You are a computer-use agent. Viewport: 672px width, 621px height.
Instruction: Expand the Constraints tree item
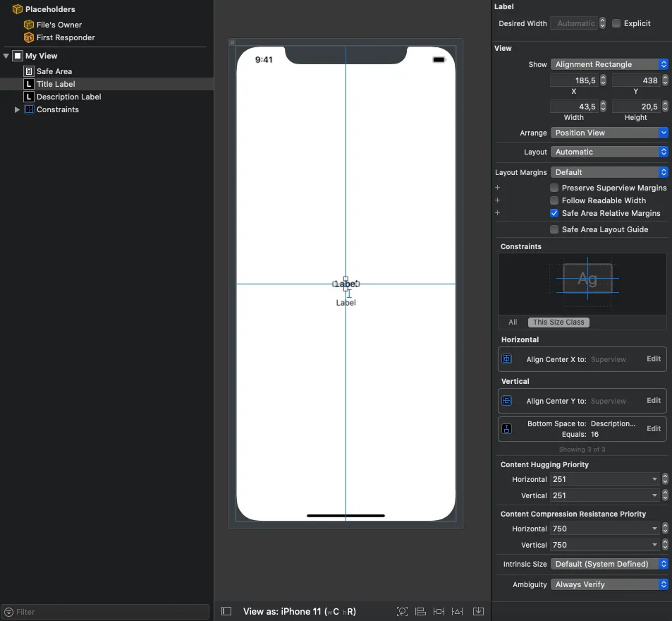[x=18, y=109]
